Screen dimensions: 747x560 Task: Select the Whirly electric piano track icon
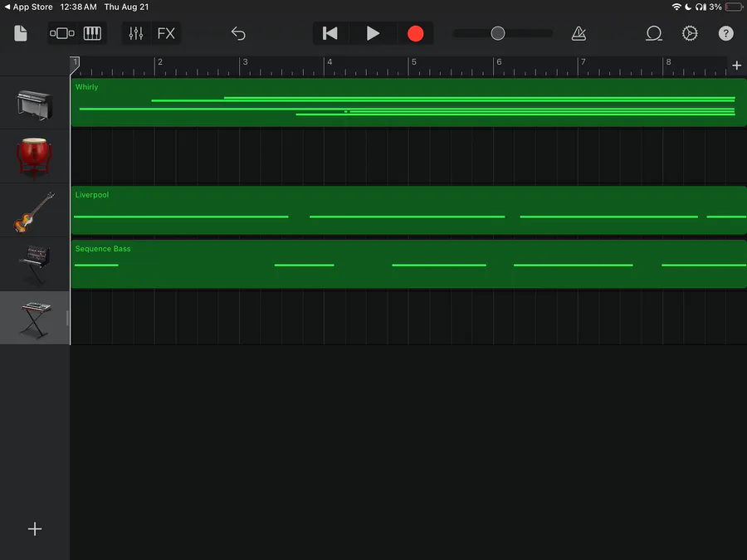coord(34,105)
